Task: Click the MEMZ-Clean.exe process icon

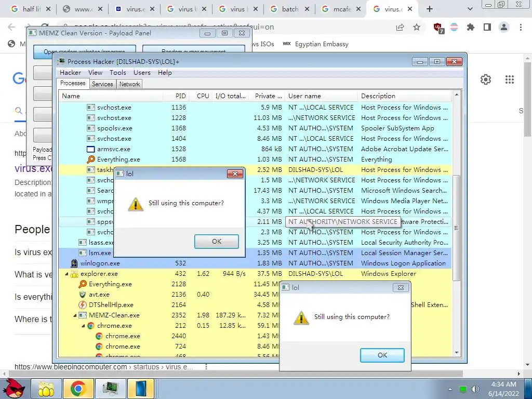Action: [83, 315]
